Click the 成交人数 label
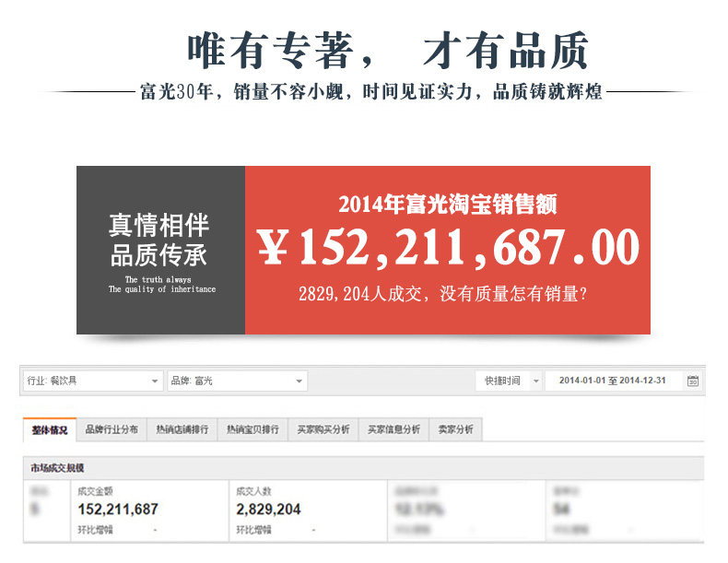 253,491
